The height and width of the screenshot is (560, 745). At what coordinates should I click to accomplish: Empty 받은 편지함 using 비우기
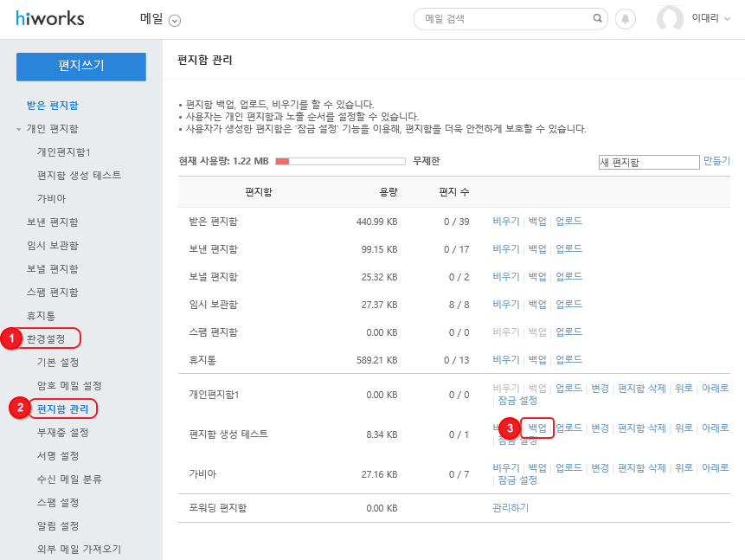point(506,221)
